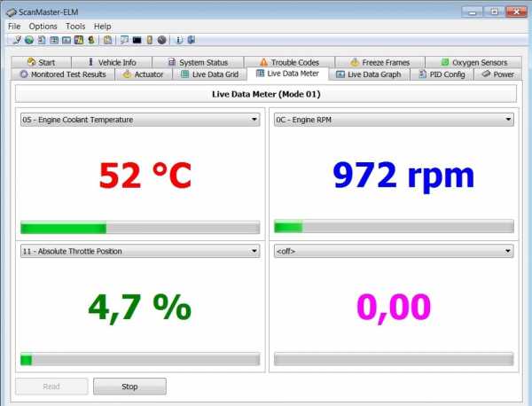Image resolution: width=532 pixels, height=406 pixels.
Task: Click the blue info 'i' toolbar icon
Action: point(179,40)
